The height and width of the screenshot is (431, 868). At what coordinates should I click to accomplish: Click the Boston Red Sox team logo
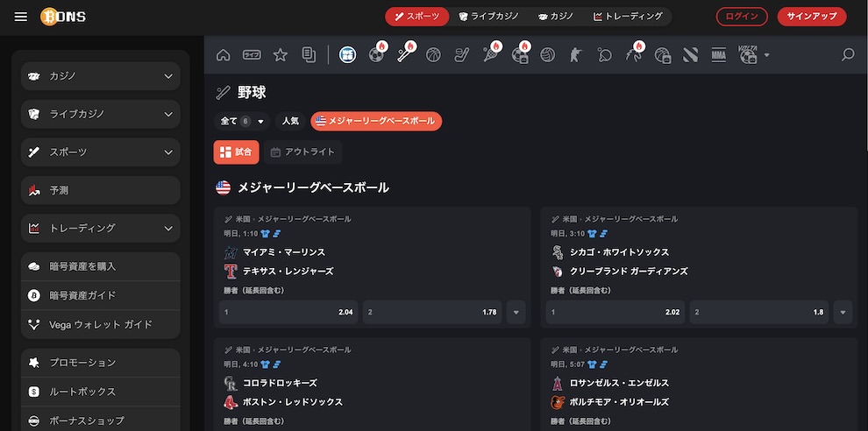point(231,402)
